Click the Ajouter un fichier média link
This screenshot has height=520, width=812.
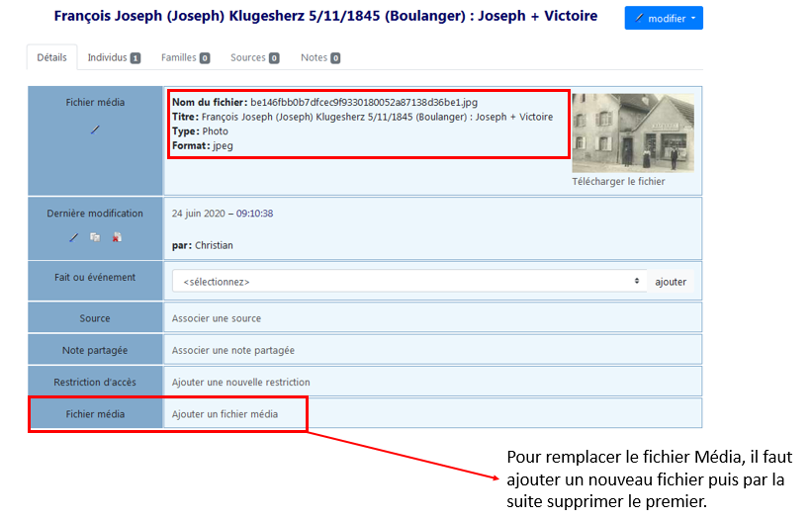(x=225, y=414)
